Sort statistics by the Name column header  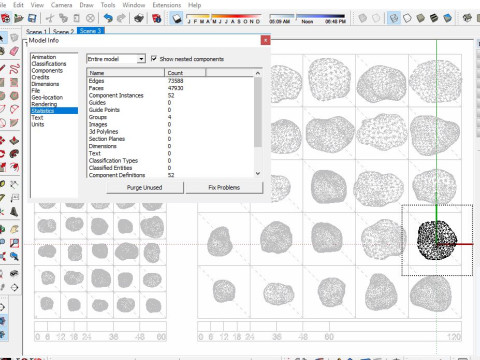(125, 73)
